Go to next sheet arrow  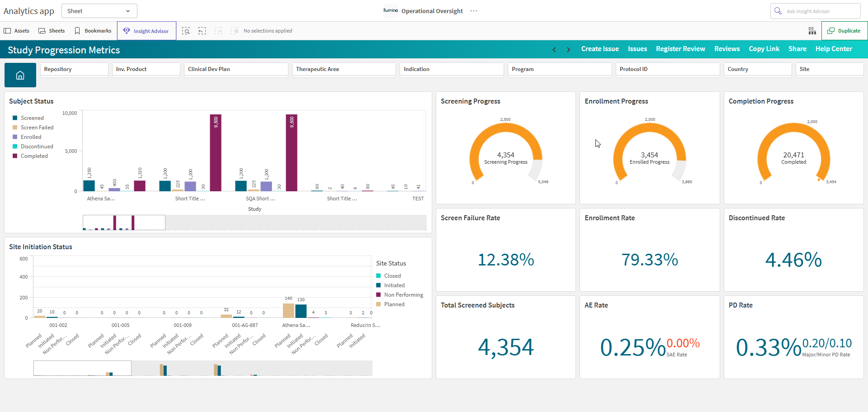point(568,50)
